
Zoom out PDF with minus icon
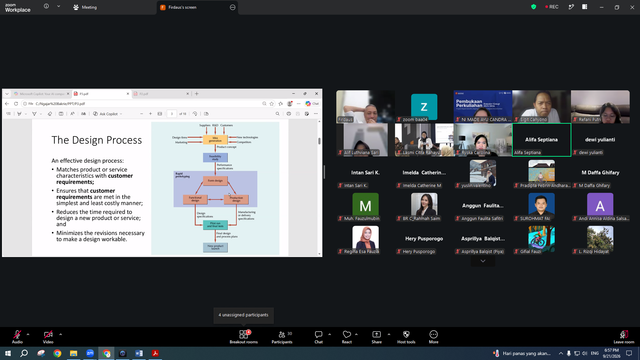pyautogui.click(x=141, y=114)
